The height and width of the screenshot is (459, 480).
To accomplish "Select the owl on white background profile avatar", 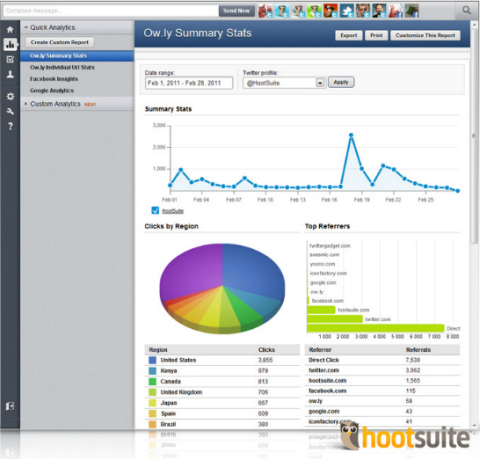I will (298, 11).
